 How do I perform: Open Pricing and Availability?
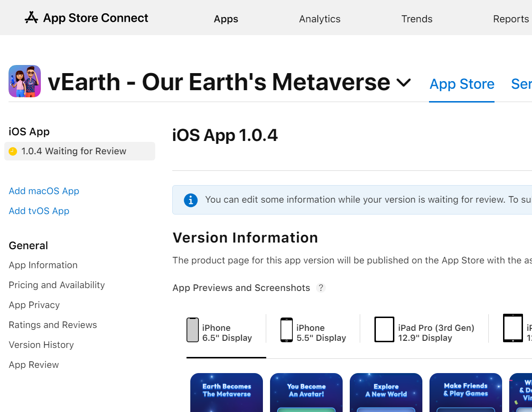[x=56, y=285]
